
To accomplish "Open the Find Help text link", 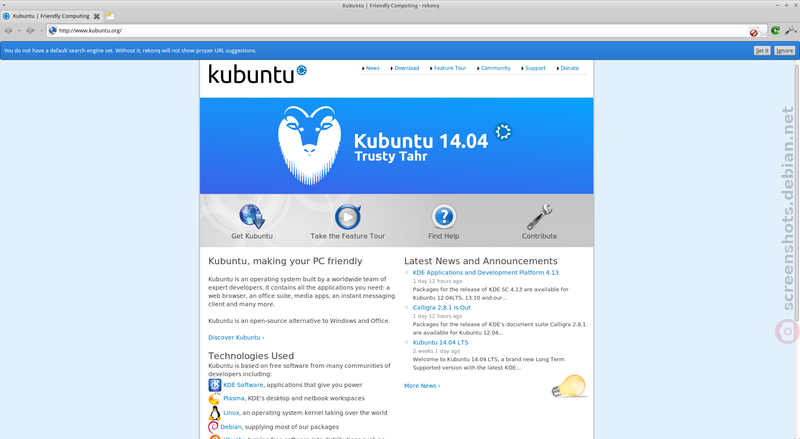I will point(444,236).
